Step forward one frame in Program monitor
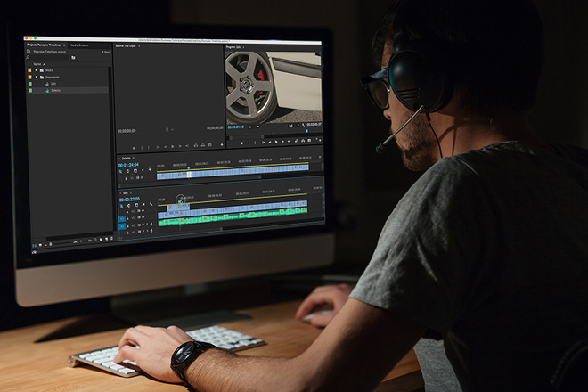The image size is (588, 392). [282, 142]
